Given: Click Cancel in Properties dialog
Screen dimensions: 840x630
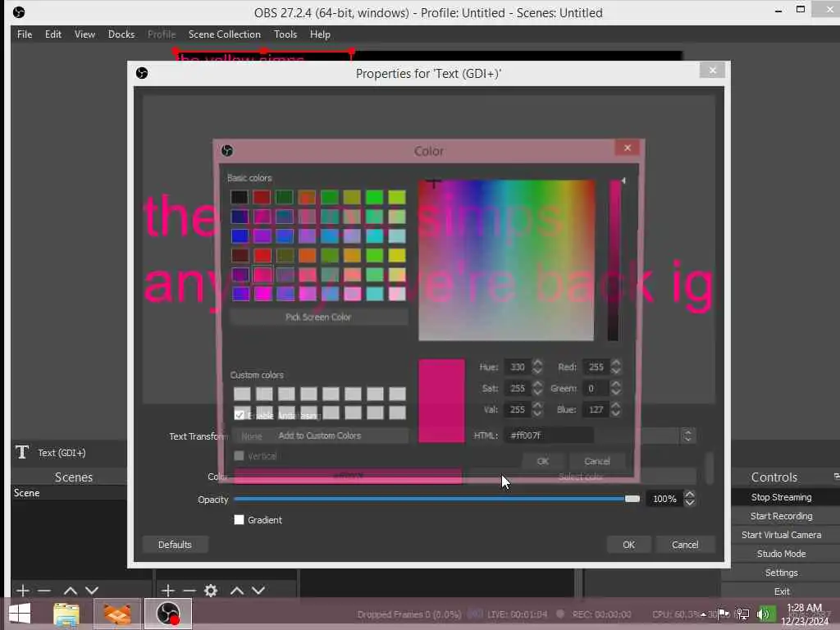Looking at the screenshot, I should [x=685, y=545].
